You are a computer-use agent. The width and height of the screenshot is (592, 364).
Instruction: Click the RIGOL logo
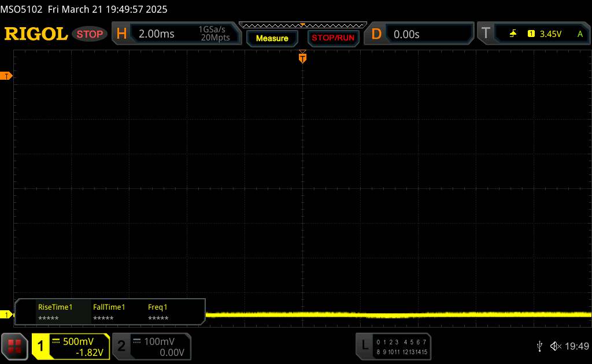click(36, 34)
